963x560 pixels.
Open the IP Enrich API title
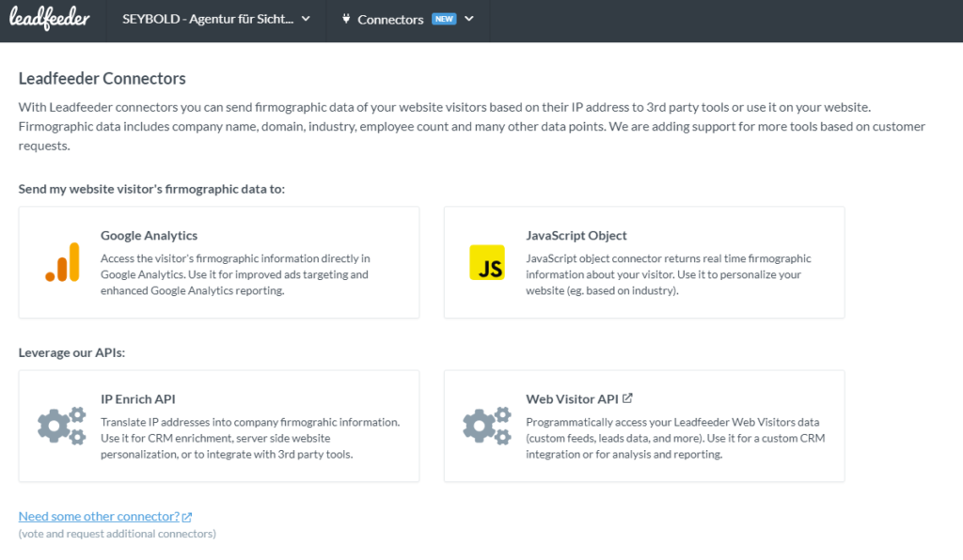138,398
